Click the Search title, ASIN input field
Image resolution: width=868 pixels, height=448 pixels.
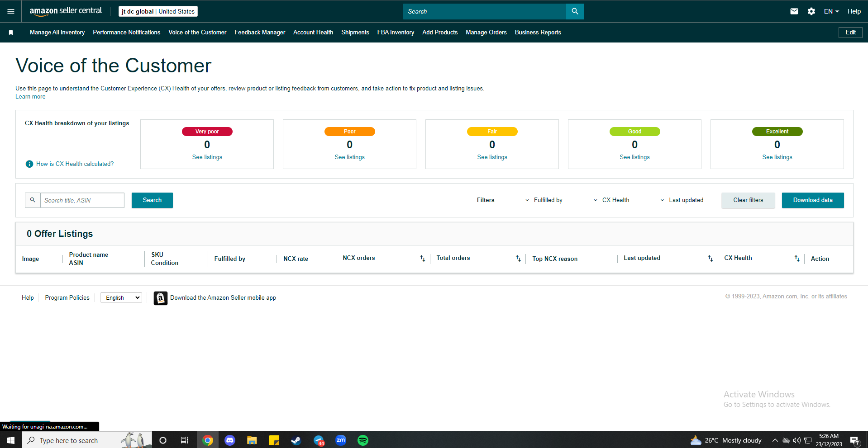tap(82, 200)
